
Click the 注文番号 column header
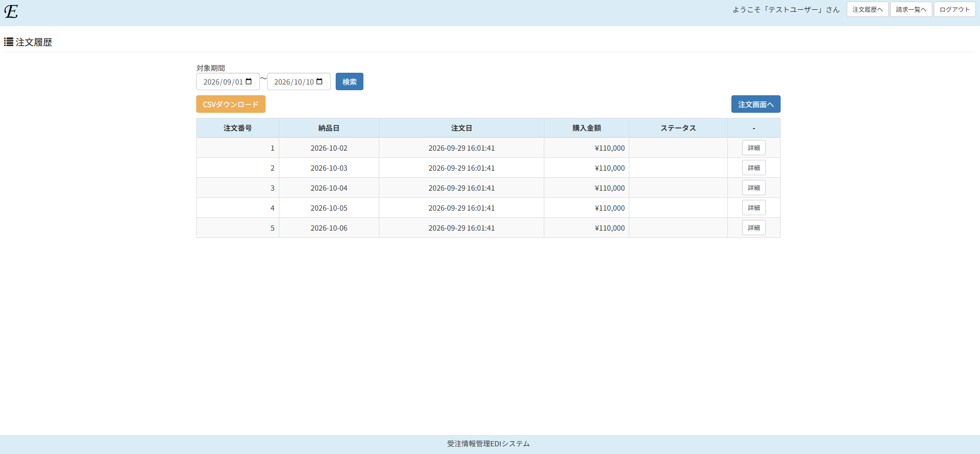(x=238, y=128)
